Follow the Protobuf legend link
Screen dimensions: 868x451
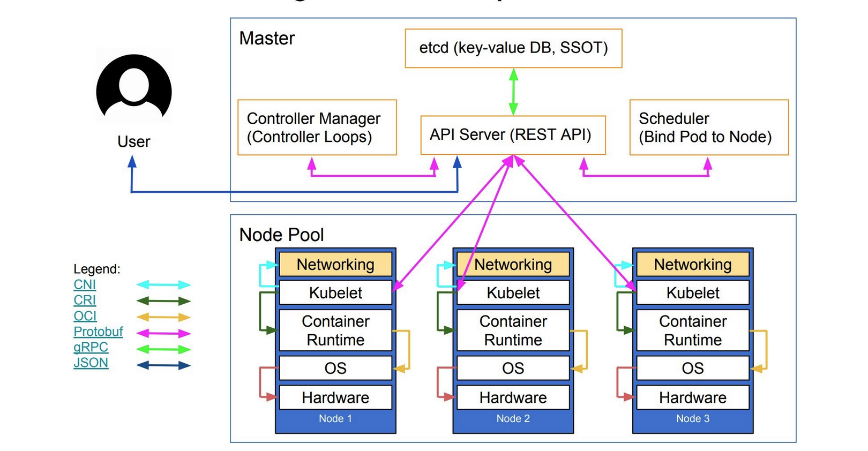pyautogui.click(x=98, y=332)
